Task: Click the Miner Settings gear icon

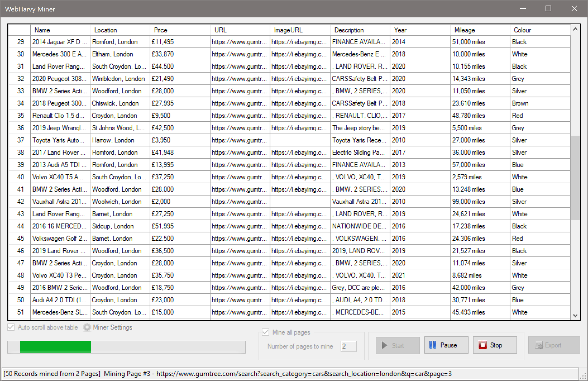Action: point(87,327)
